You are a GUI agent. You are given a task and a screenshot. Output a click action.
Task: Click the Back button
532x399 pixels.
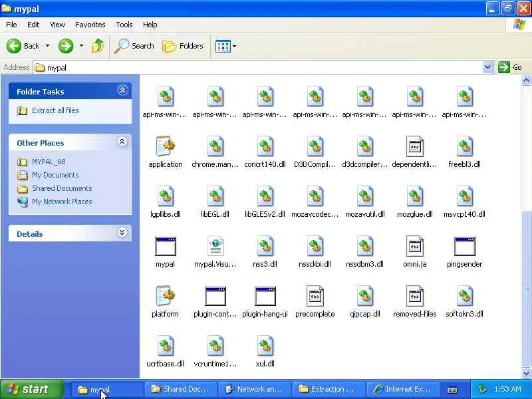tap(23, 46)
